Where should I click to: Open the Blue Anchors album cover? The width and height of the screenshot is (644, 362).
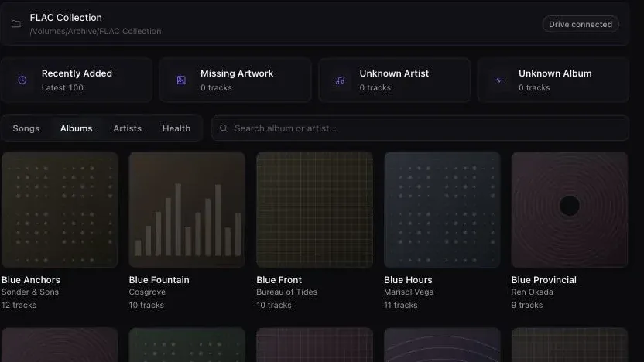click(60, 210)
